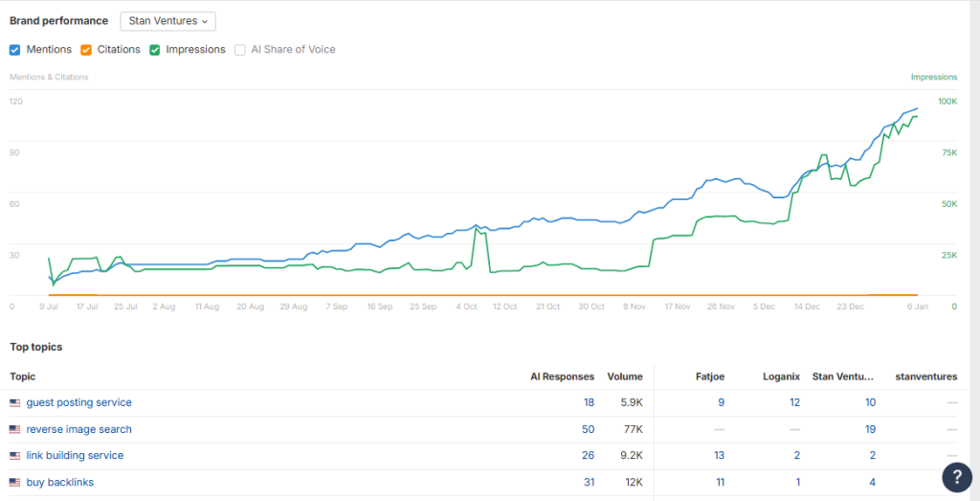This screenshot has width=980, height=501.
Task: Open the guest posting service topic
Action: pyautogui.click(x=78, y=403)
